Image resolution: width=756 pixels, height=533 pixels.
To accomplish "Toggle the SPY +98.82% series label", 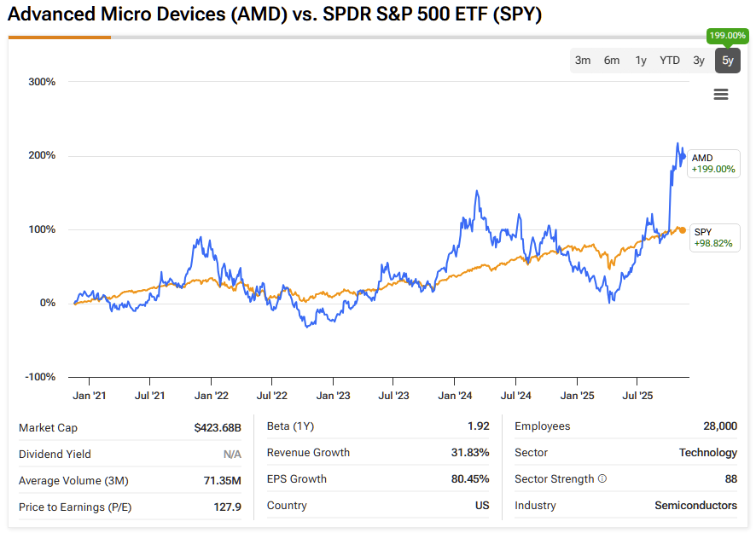I will pos(713,238).
